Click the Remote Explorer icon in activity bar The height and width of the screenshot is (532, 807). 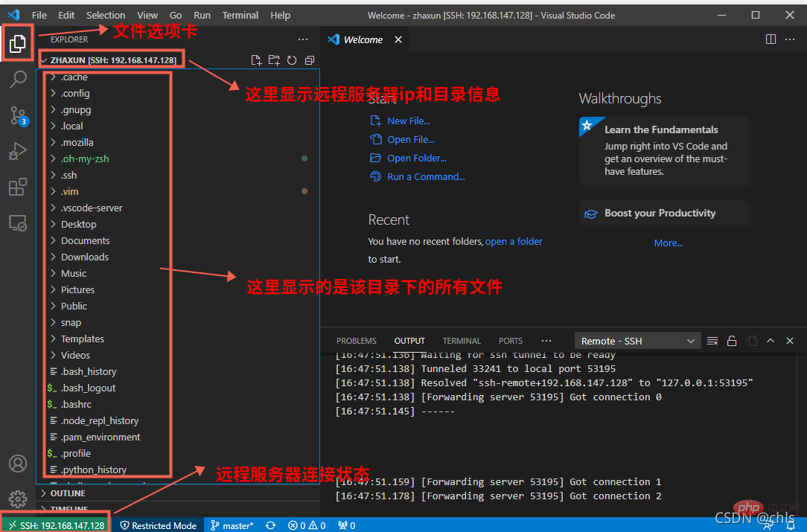(18, 222)
